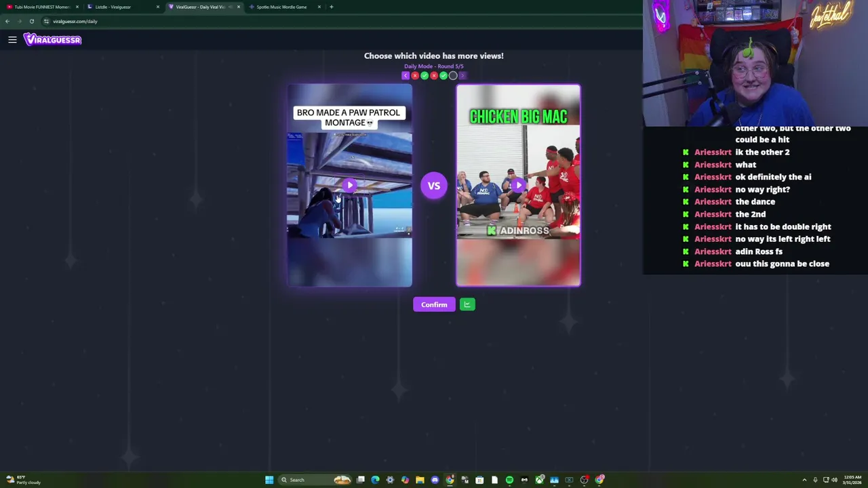Open the green stats chart button
868x488 pixels.
pos(467,304)
